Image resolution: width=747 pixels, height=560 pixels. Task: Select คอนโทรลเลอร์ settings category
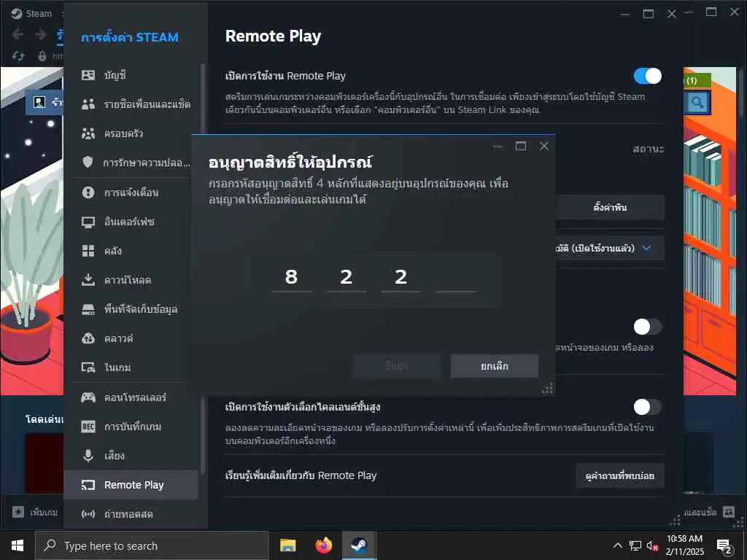point(131,397)
